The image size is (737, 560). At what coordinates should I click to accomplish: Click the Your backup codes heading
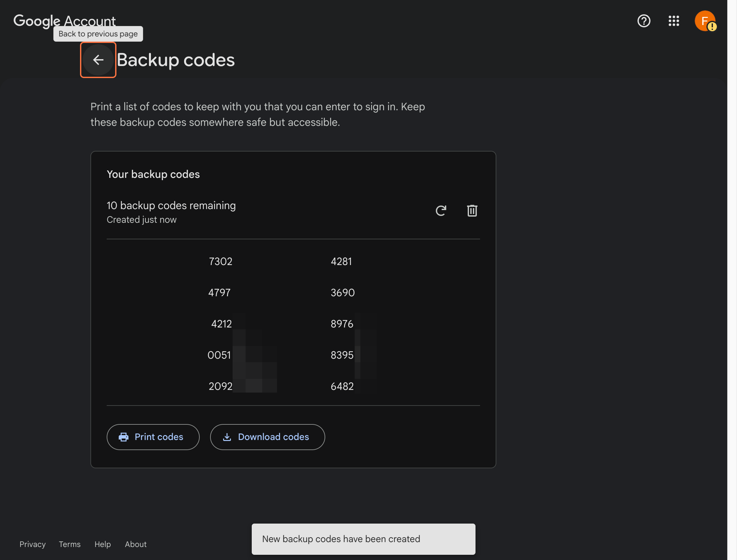[x=153, y=174]
